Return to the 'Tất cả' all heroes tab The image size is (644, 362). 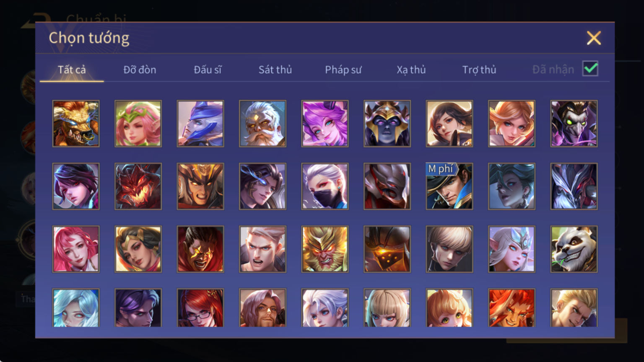(x=72, y=70)
